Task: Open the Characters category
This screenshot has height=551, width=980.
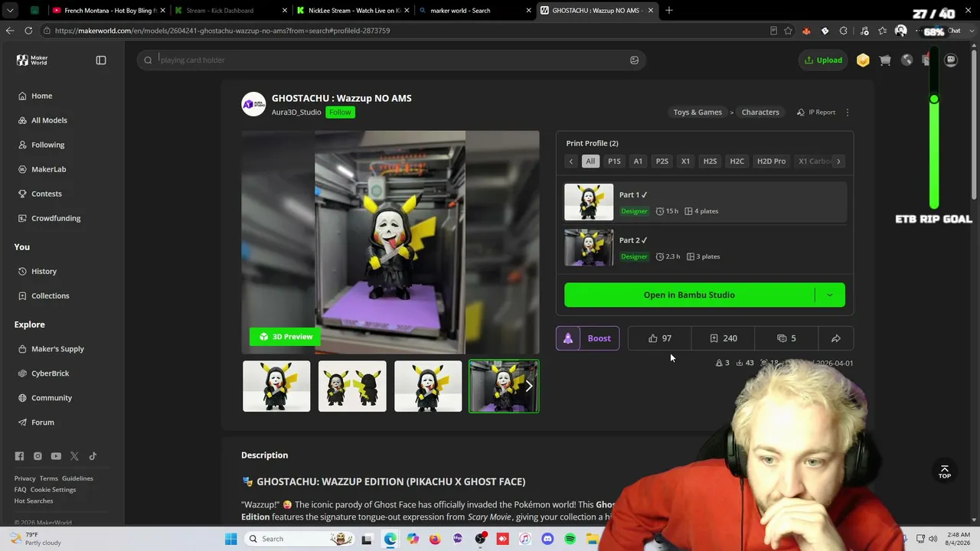Action: point(760,112)
